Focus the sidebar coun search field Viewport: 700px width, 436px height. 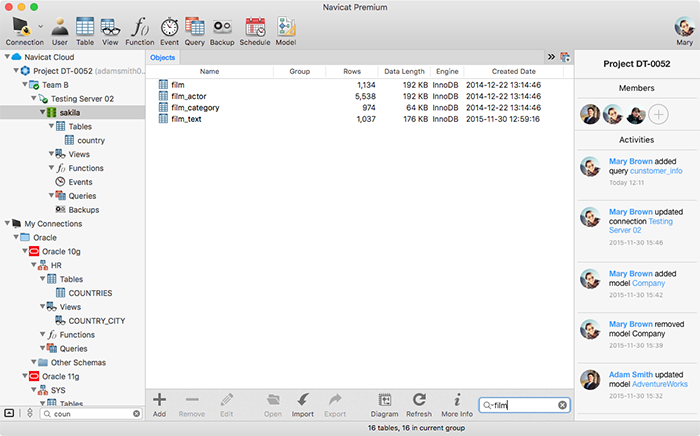(91, 414)
